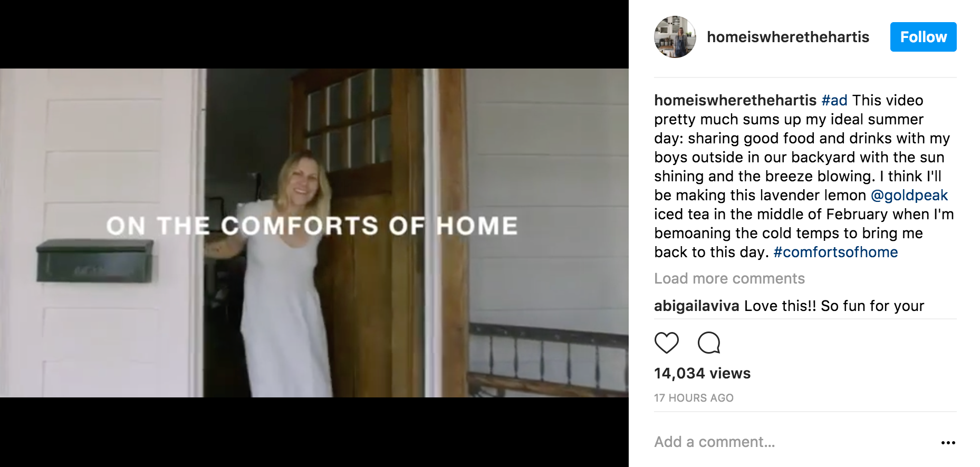Click the profile avatar picture
This screenshot has height=467, width=980.
675,37
